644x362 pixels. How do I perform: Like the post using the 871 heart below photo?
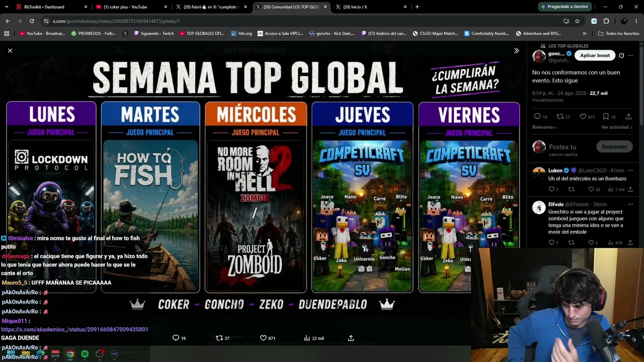(x=263, y=338)
